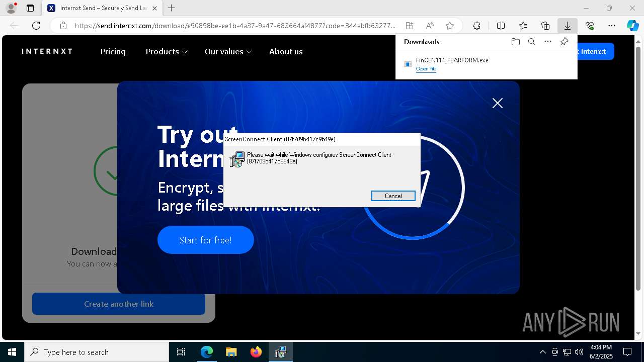The image size is (644, 362).
Task: Switch to Microsoft Edge on taskbar
Action: pos(207,352)
